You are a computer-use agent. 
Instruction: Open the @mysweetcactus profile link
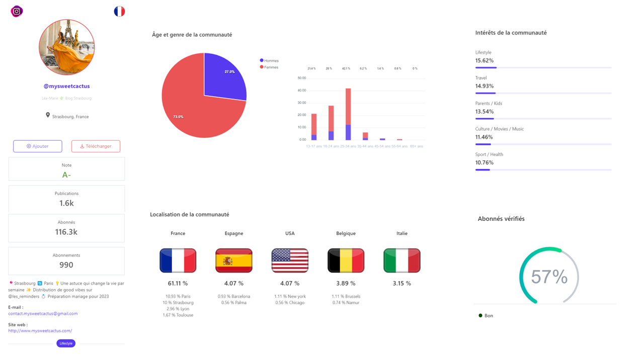(x=66, y=86)
